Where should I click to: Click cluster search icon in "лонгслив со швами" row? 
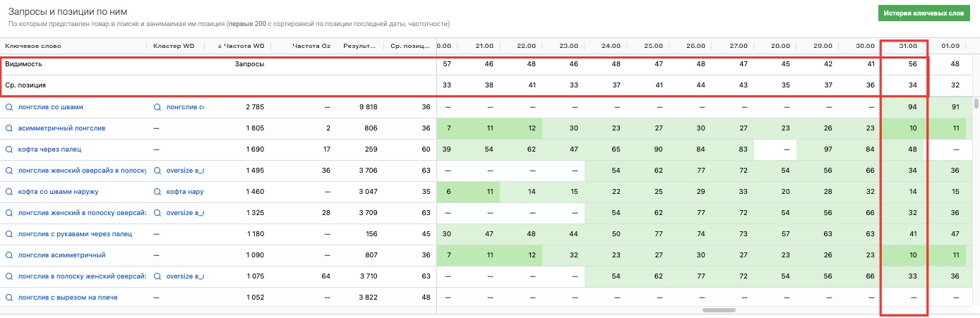[x=158, y=107]
